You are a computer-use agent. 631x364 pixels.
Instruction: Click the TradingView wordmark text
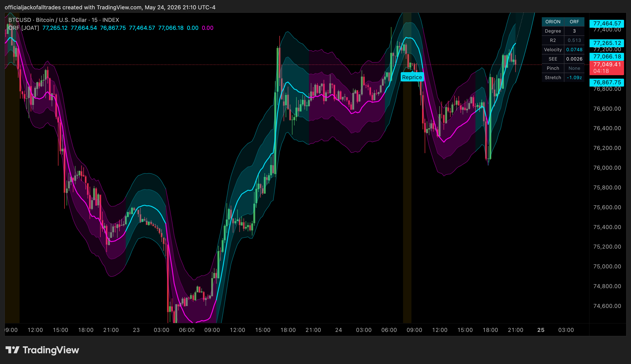[51, 350]
